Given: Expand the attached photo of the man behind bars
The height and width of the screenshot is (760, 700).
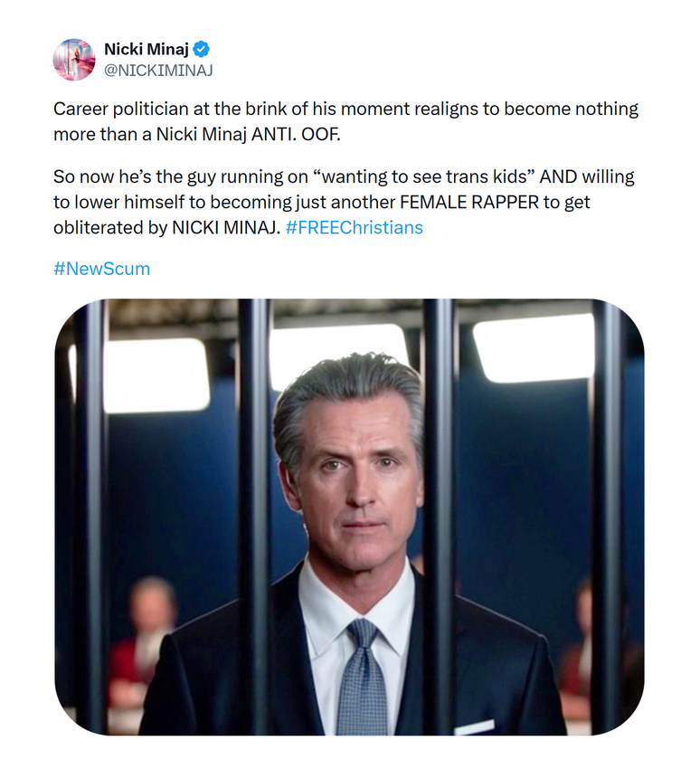Looking at the screenshot, I should 349,516.
